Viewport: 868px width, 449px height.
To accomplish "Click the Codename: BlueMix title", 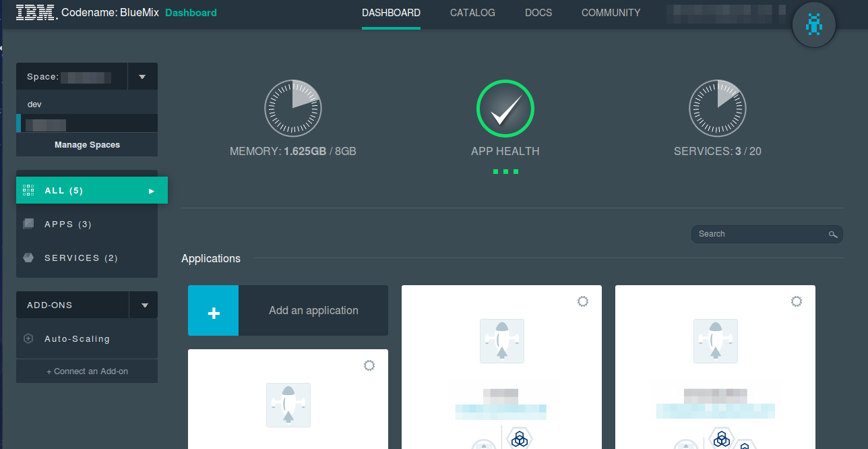I will 110,13.
